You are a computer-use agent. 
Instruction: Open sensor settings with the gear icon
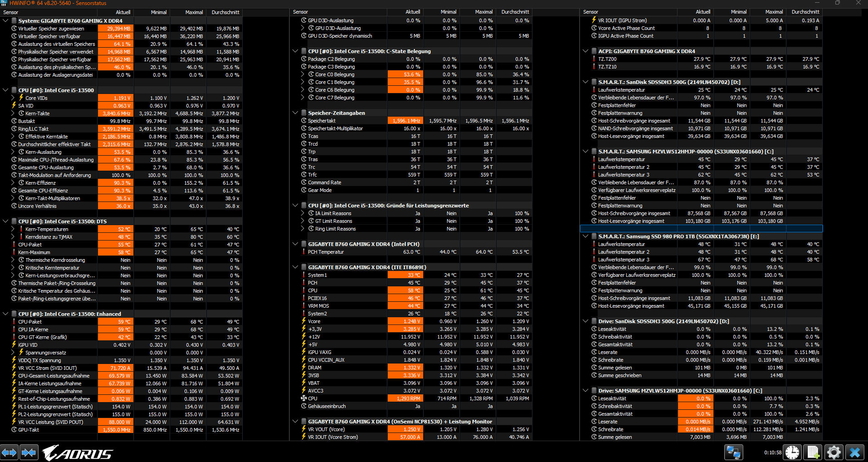[834, 452]
